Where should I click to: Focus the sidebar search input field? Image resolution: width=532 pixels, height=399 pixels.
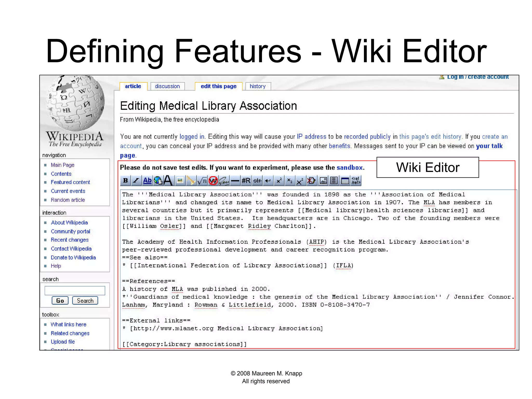pos(75,290)
